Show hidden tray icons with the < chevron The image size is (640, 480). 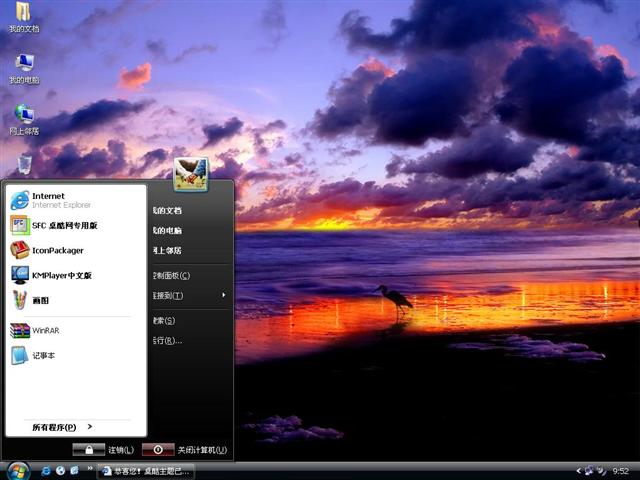pos(578,471)
